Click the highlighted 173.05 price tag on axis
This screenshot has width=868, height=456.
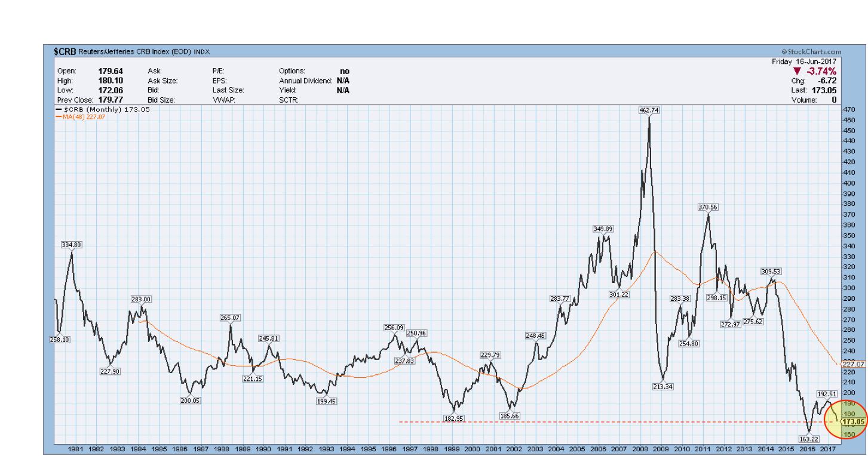click(853, 421)
